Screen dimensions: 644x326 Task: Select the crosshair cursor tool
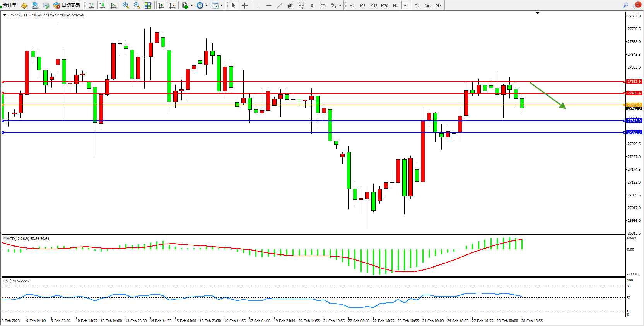(x=244, y=5)
